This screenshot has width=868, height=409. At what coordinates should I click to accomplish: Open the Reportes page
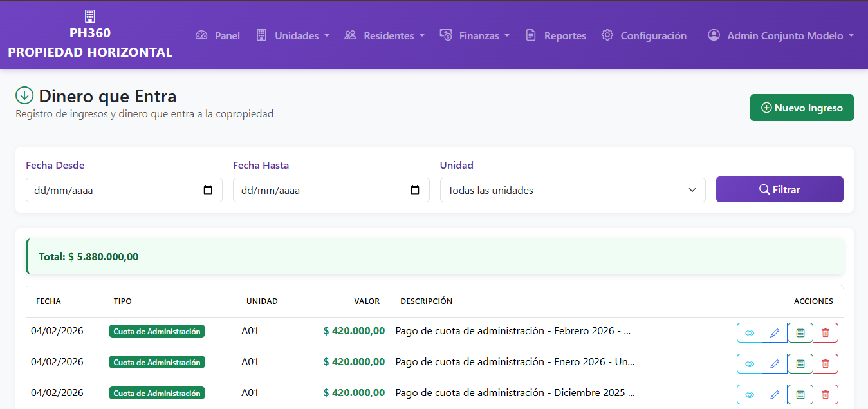[556, 35]
